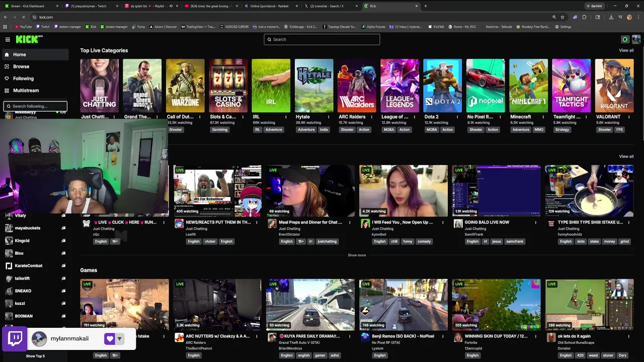Screen dimensions: 644x362
Task: Toggle hide icon next to kozzi
Action: point(63,303)
